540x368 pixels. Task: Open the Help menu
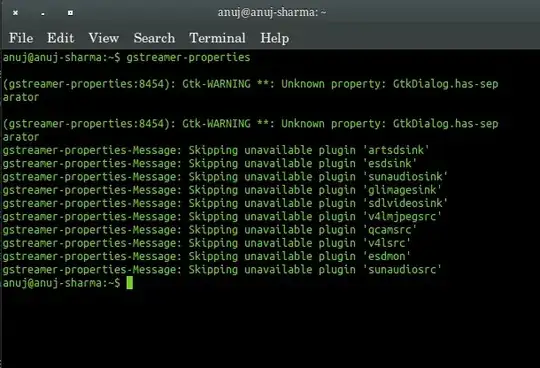pyautogui.click(x=274, y=38)
